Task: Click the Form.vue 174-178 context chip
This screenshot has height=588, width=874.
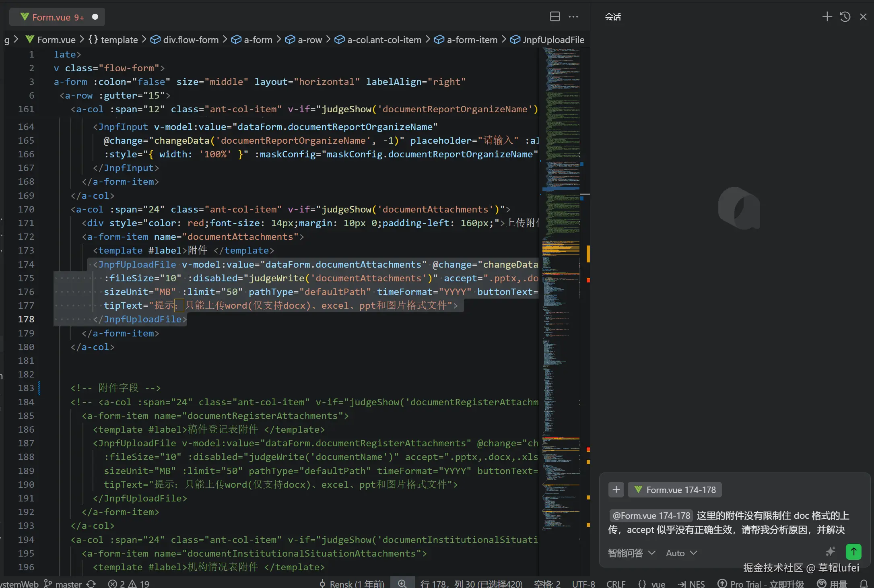Action: [675, 489]
